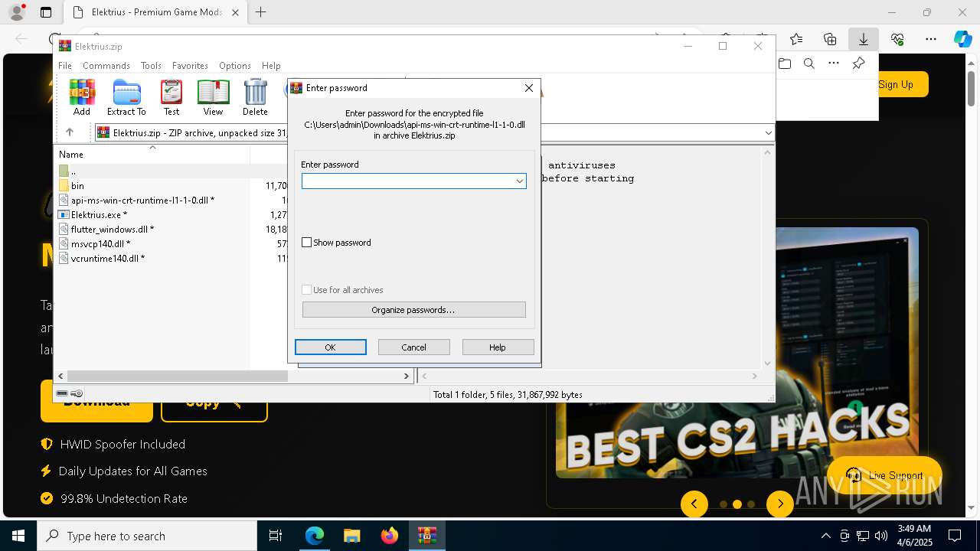Expand the archive path dropdown arrow

(x=768, y=133)
